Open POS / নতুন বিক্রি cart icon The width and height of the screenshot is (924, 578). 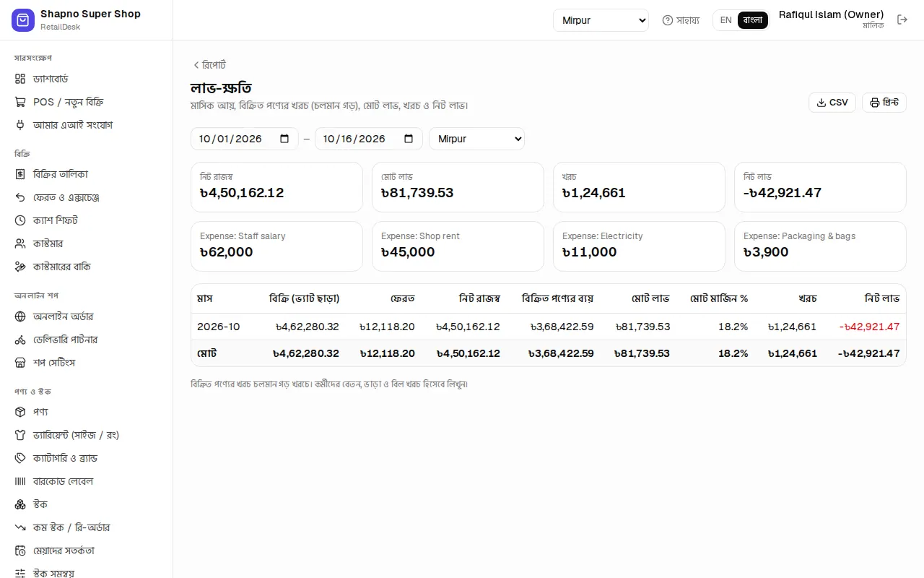pyautogui.click(x=20, y=102)
